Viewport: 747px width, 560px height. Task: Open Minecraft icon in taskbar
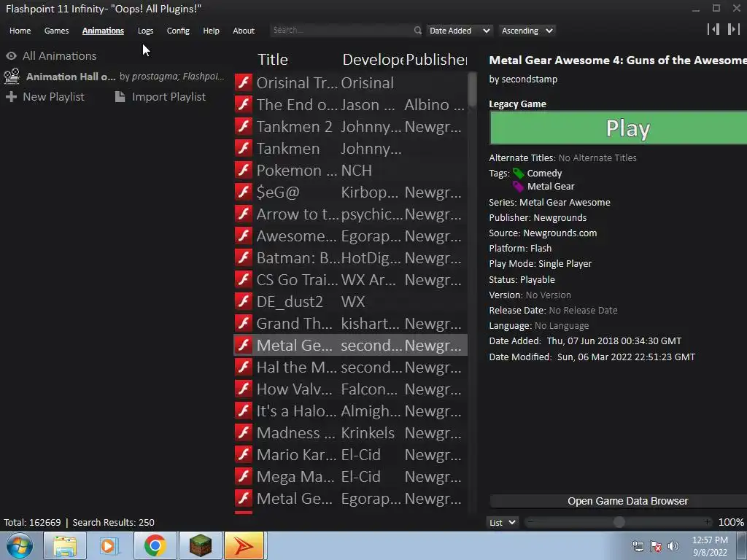coord(200,545)
